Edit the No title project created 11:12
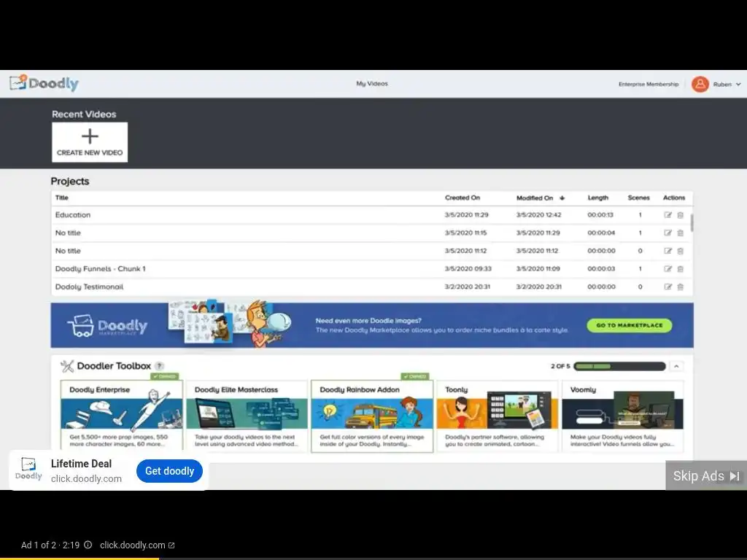747x560 pixels. (668, 251)
